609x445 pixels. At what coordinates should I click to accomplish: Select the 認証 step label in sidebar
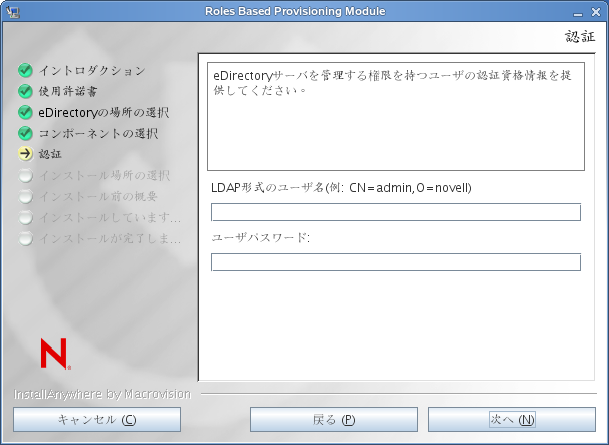pyautogui.click(x=50, y=154)
